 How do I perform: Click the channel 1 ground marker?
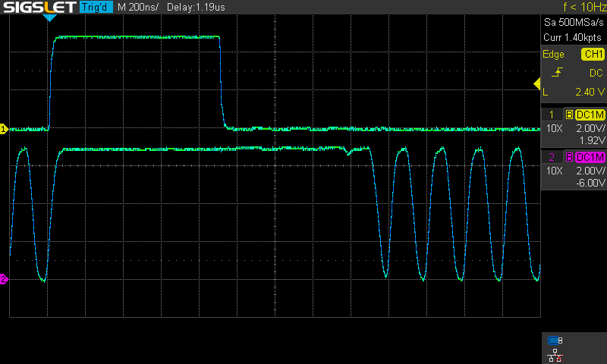[x=4, y=130]
